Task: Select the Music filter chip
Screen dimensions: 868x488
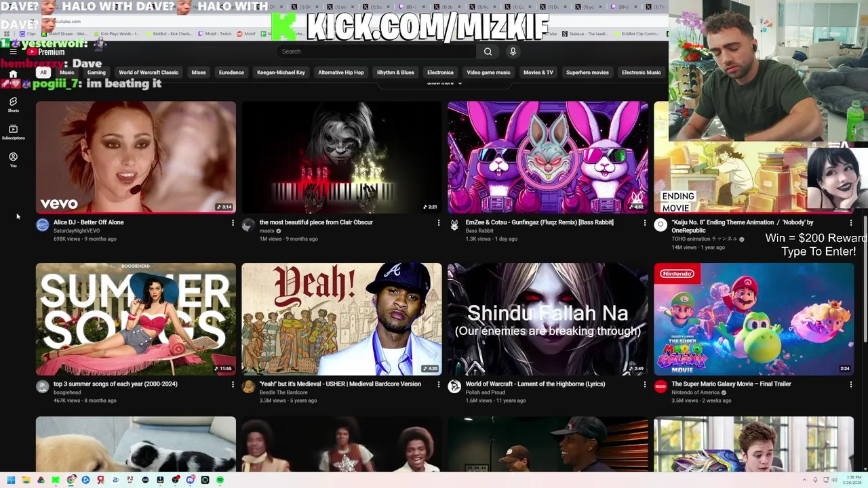Action: pos(66,73)
